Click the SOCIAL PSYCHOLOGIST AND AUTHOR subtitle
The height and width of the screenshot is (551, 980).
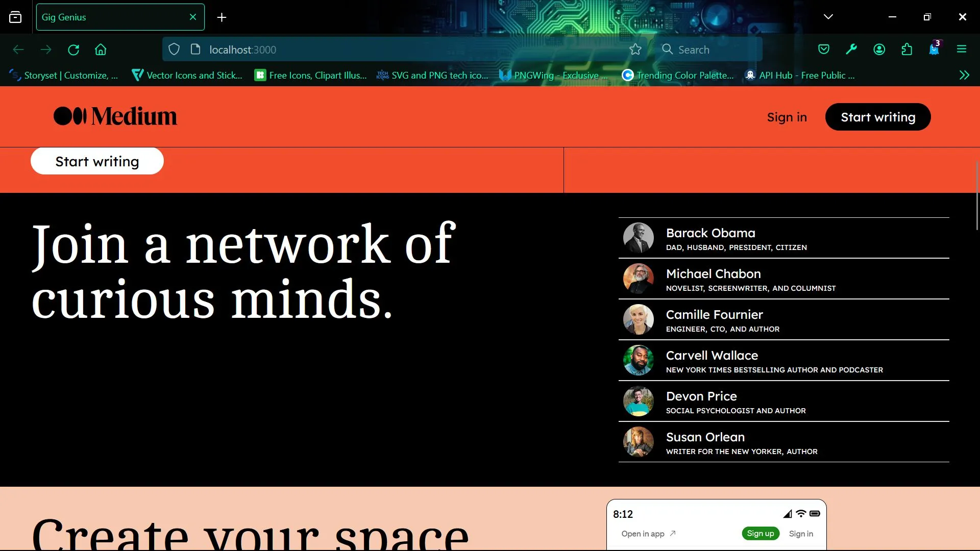736,411
